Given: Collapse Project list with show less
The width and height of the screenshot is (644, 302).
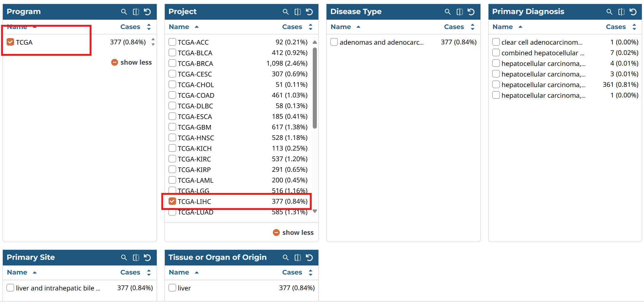Looking at the screenshot, I should [x=293, y=233].
